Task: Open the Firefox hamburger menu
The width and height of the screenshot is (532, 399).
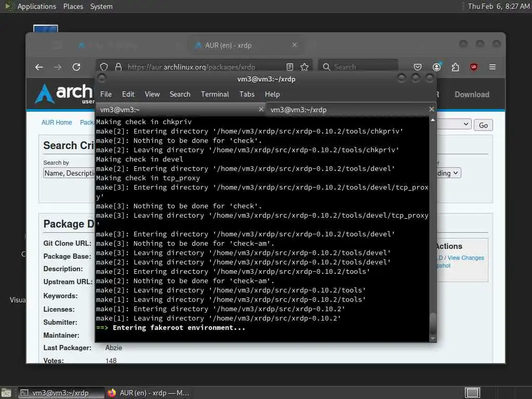Action: click(x=493, y=67)
